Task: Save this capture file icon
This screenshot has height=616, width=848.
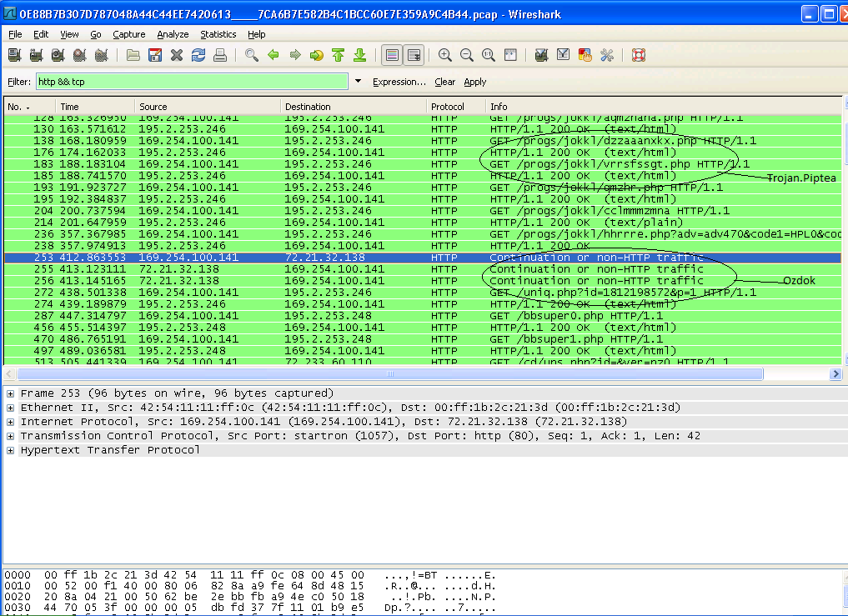Action: click(x=155, y=55)
